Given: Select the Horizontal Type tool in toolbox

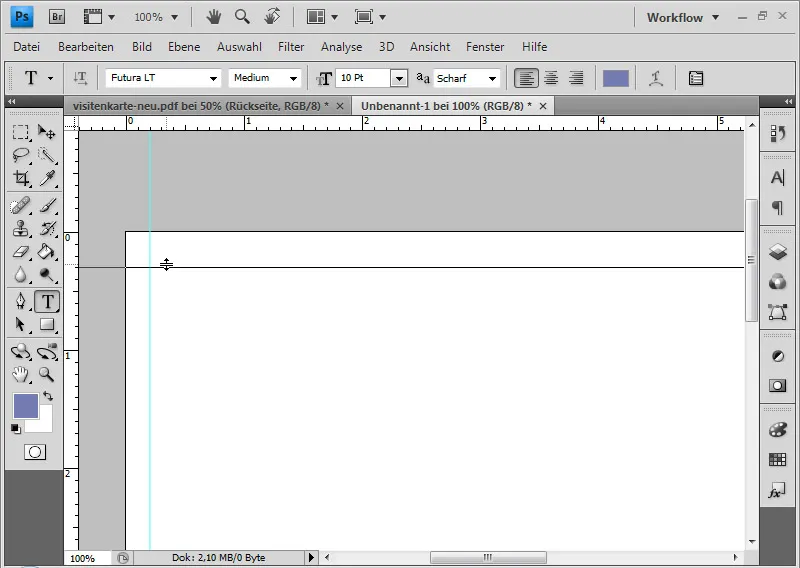Looking at the screenshot, I should point(47,301).
